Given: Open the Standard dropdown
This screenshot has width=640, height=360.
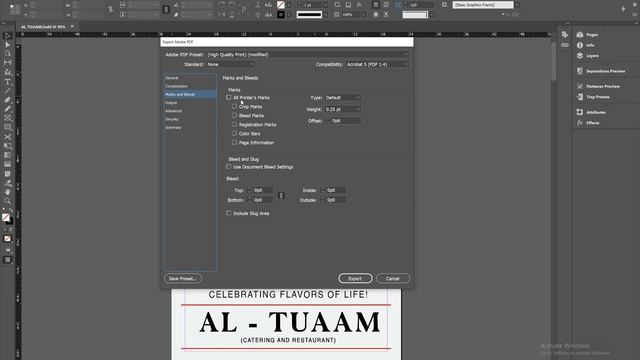Looking at the screenshot, I should tap(230, 64).
